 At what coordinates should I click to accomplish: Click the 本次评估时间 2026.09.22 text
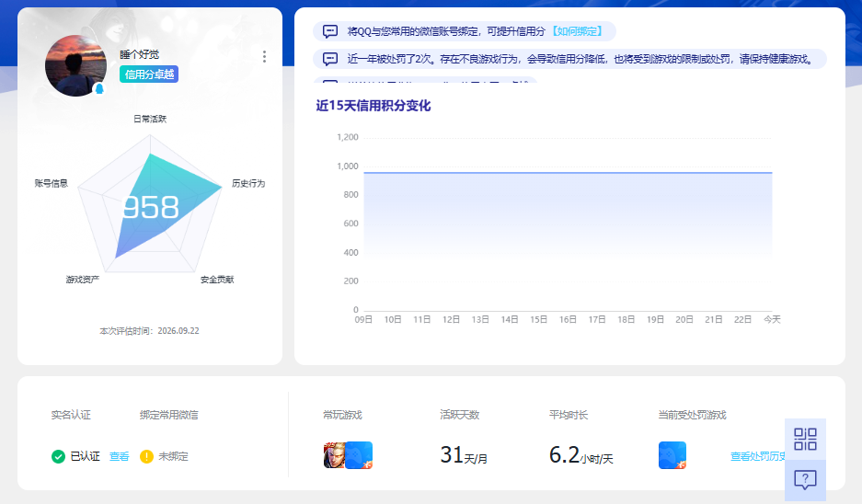[149, 331]
